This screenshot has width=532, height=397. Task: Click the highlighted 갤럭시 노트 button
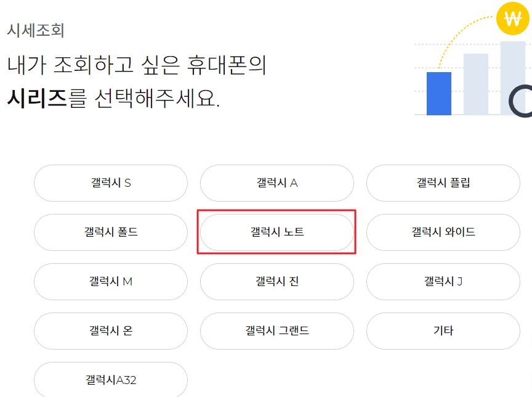tap(276, 232)
